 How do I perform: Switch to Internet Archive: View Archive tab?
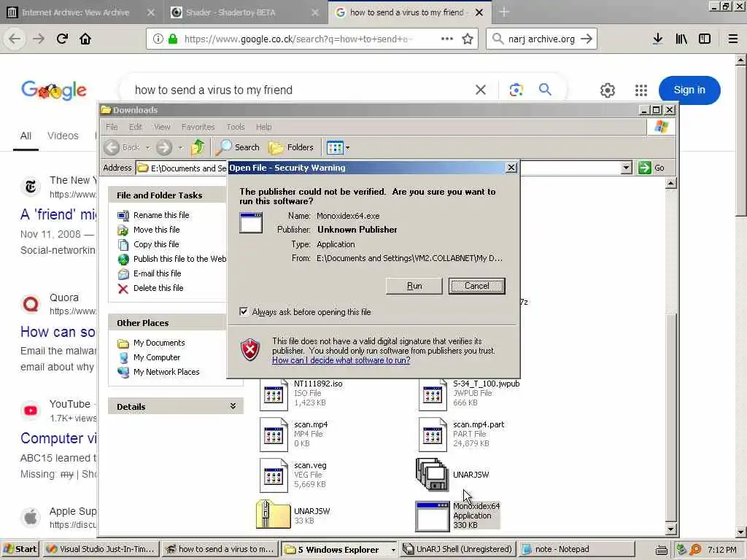(82, 12)
